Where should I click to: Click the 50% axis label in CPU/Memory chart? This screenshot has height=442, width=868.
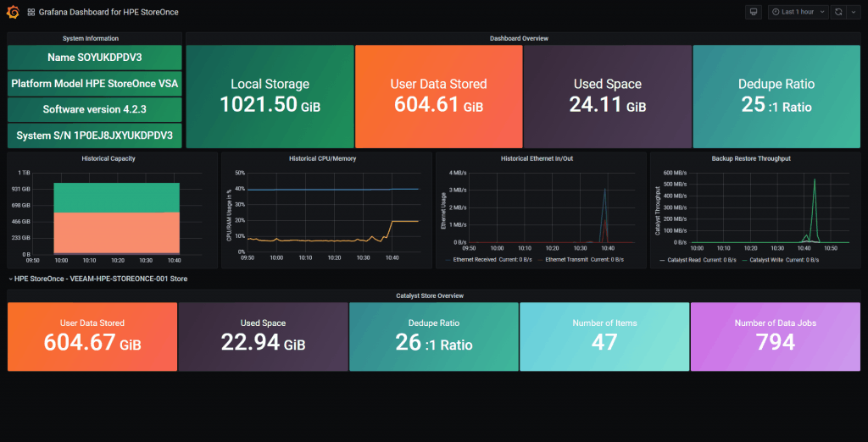click(x=240, y=173)
